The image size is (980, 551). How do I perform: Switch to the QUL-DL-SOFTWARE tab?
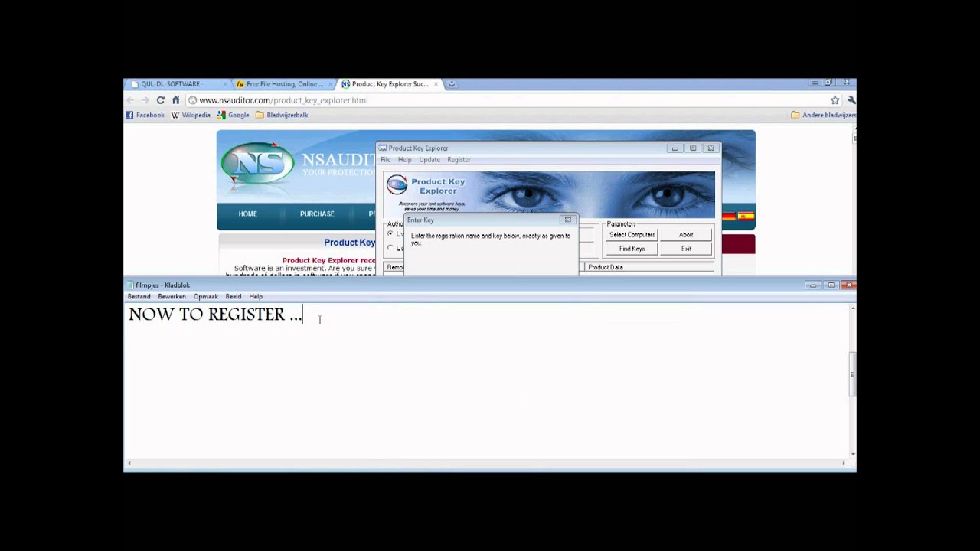click(177, 84)
